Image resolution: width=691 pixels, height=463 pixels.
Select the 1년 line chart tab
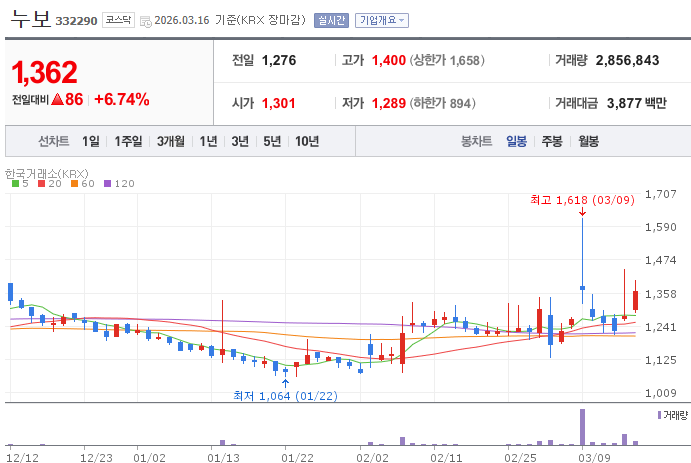tap(208, 141)
